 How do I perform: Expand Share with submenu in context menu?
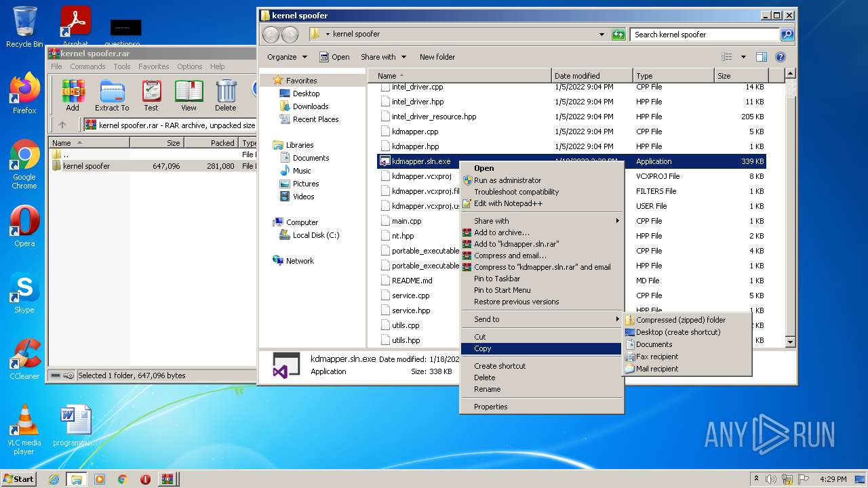click(x=541, y=221)
